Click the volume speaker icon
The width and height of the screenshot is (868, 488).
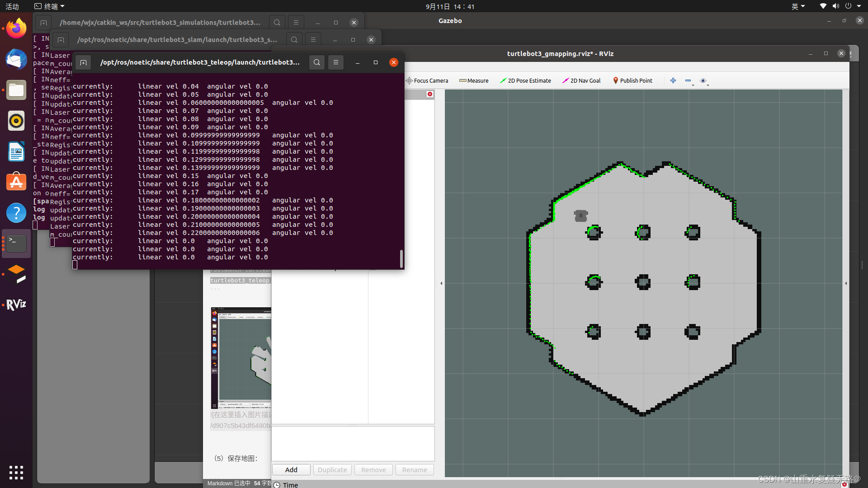click(x=835, y=6)
